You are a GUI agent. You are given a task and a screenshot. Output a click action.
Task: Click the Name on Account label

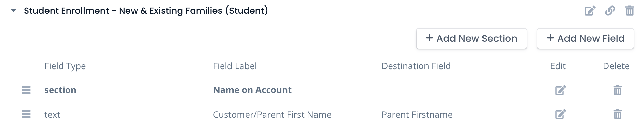252,90
